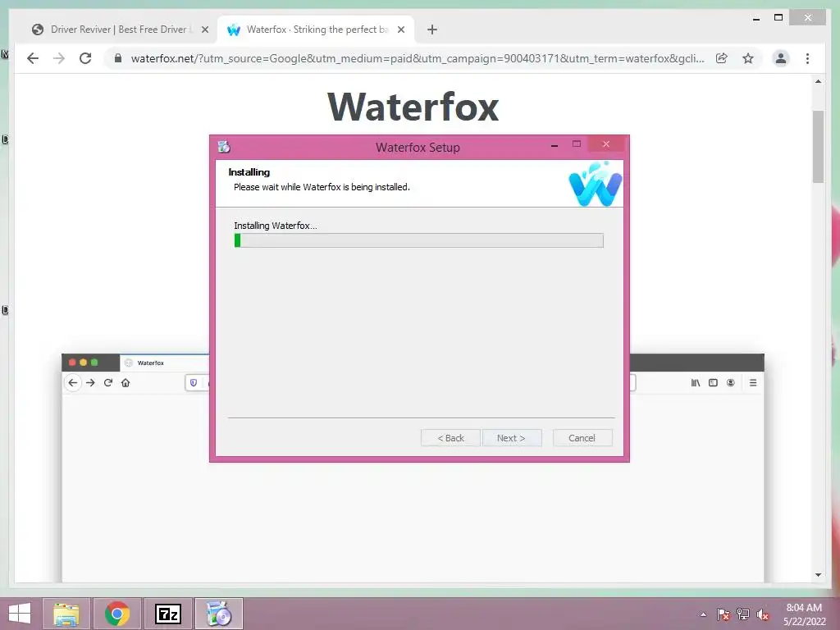Close the Driver Reviver tab
The width and height of the screenshot is (840, 630).
pos(204,30)
